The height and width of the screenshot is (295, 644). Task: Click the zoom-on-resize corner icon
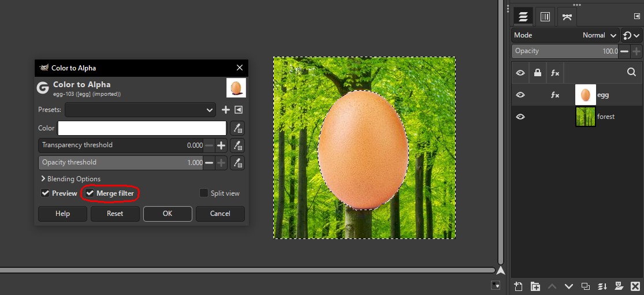(496, 285)
